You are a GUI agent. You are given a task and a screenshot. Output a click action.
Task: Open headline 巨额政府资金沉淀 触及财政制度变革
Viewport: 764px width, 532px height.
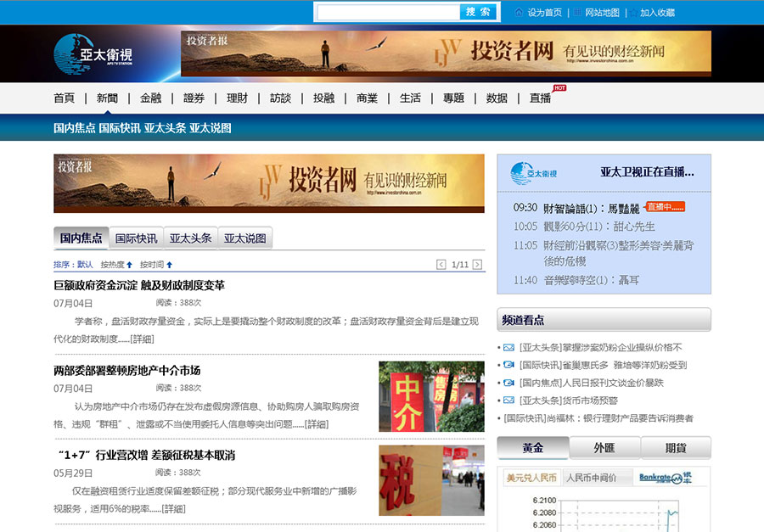click(139, 285)
